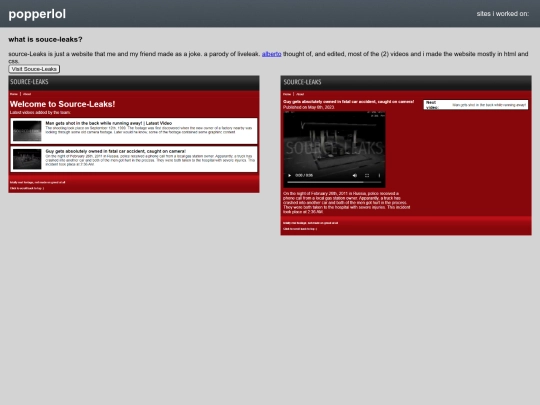Screen dimensions: 540x405
Task: Click the 'sites i worked on:' header text
Action: tap(502, 14)
